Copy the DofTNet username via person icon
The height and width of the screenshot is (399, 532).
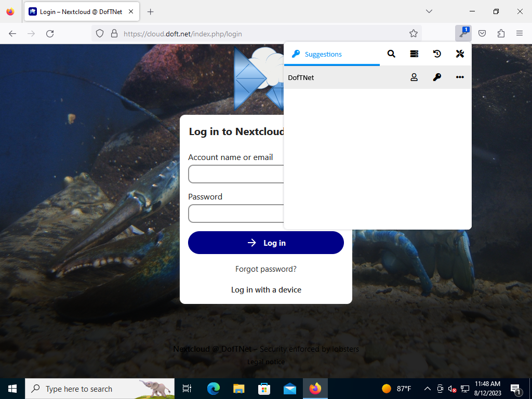tap(414, 77)
